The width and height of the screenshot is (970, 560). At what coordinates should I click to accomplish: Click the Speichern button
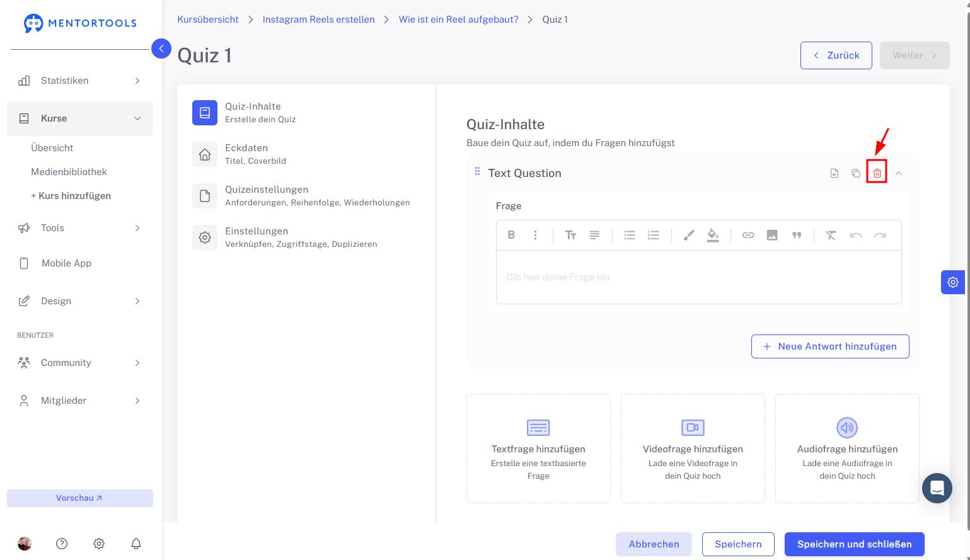tap(738, 544)
